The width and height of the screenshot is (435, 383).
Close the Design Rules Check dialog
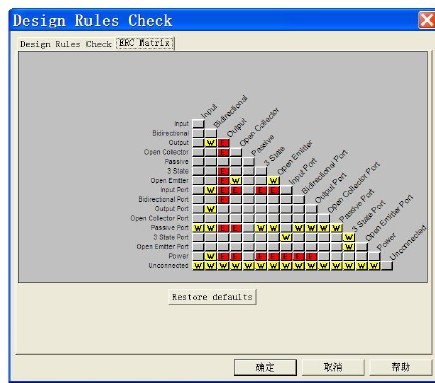[426, 20]
